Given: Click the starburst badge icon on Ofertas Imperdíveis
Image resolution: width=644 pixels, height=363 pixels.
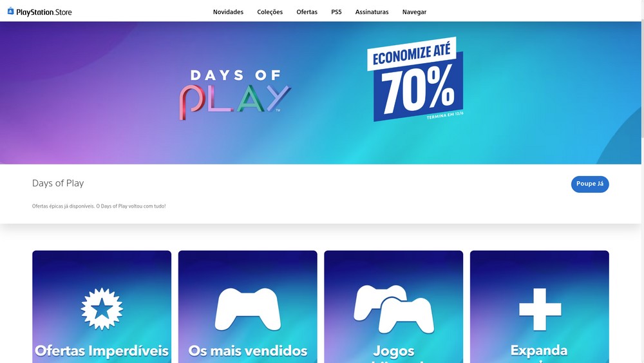Looking at the screenshot, I should pyautogui.click(x=102, y=309).
